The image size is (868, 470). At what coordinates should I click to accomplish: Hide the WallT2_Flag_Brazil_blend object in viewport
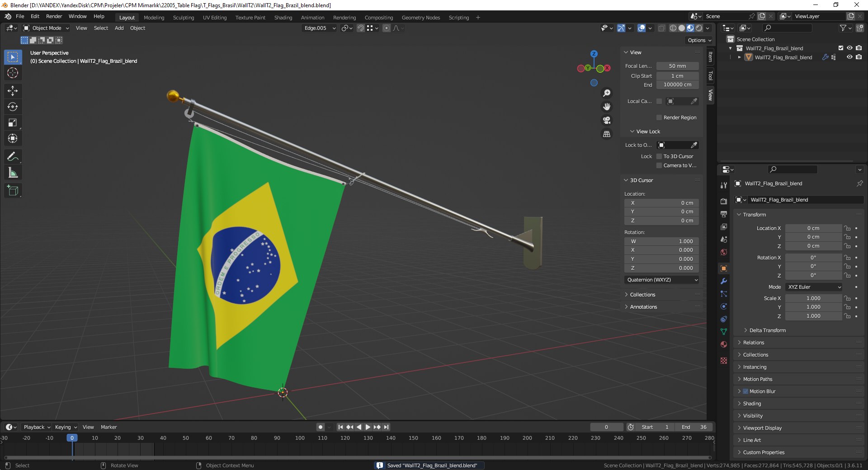click(x=850, y=57)
